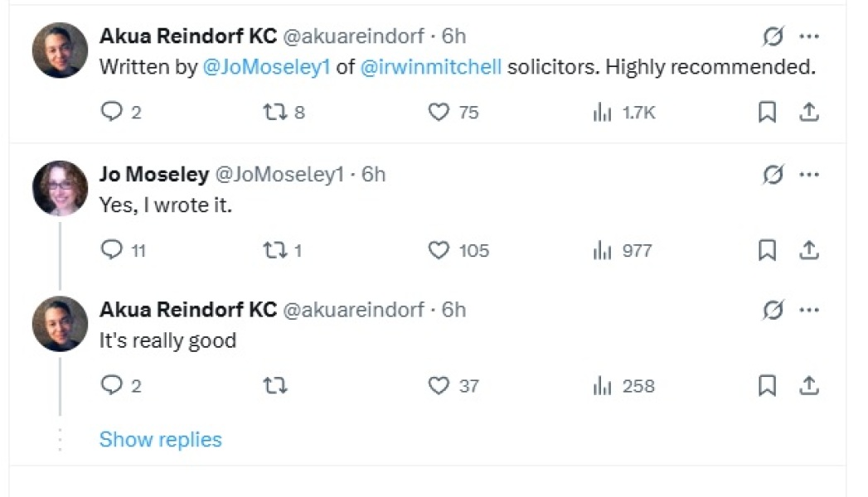Repost Akua Reindorf's "Highly recommended" tweet
The width and height of the screenshot is (868, 497).
pyautogui.click(x=274, y=113)
